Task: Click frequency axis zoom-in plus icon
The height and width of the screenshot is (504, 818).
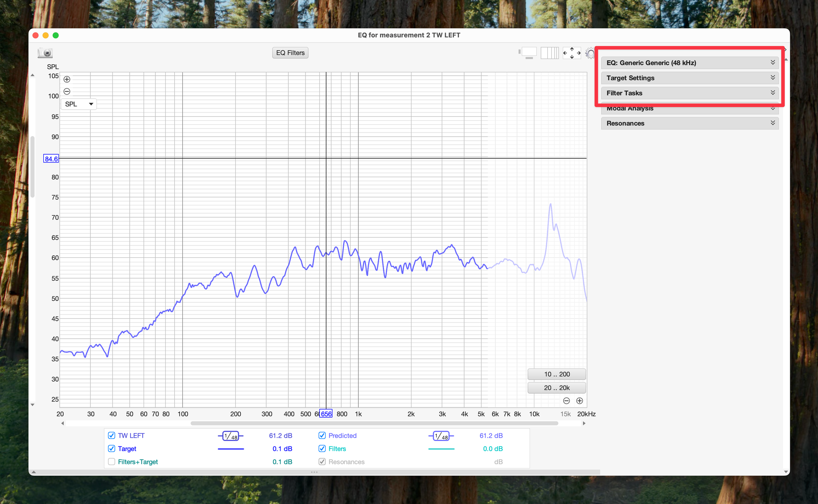Action: [x=580, y=401]
